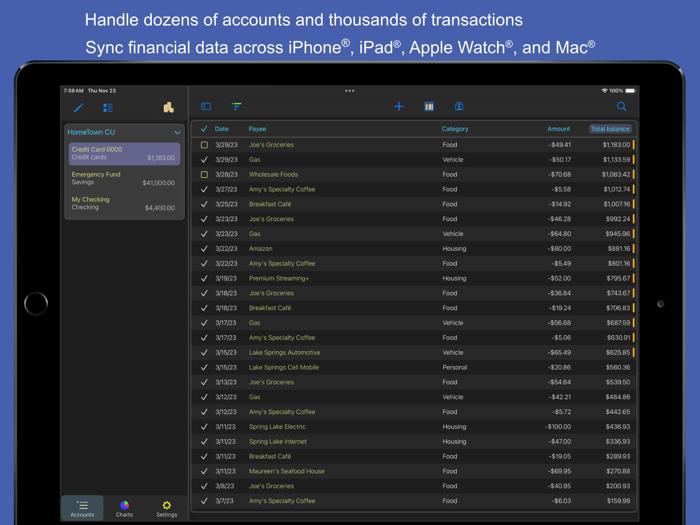Check the 3/28/23 Wholesale Foods cleared box
The width and height of the screenshot is (700, 525).
coord(204,175)
